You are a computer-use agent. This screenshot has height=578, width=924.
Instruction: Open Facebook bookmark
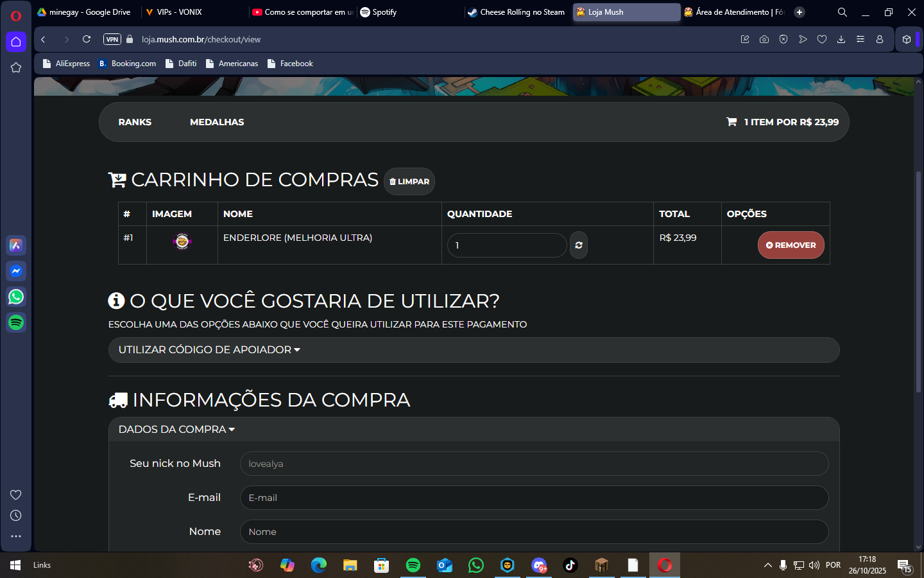click(x=290, y=64)
